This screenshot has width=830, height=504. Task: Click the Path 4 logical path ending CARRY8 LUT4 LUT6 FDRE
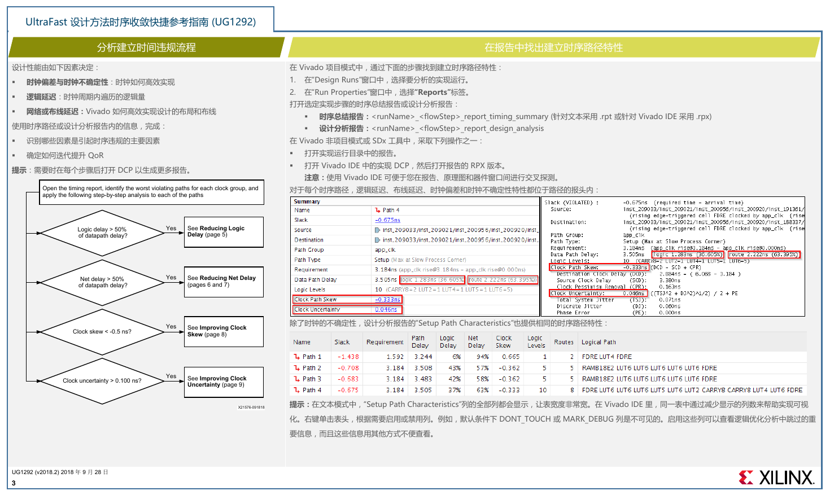pyautogui.click(x=692, y=390)
